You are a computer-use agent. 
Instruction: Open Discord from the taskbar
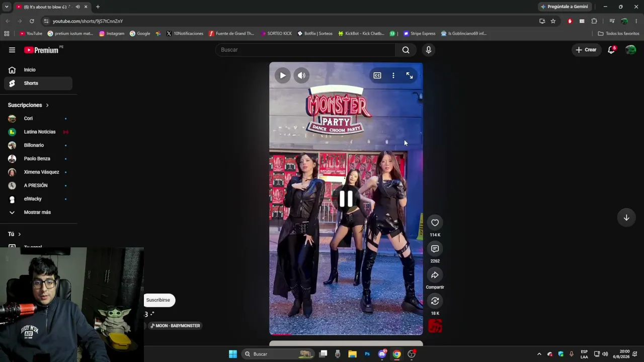382,354
